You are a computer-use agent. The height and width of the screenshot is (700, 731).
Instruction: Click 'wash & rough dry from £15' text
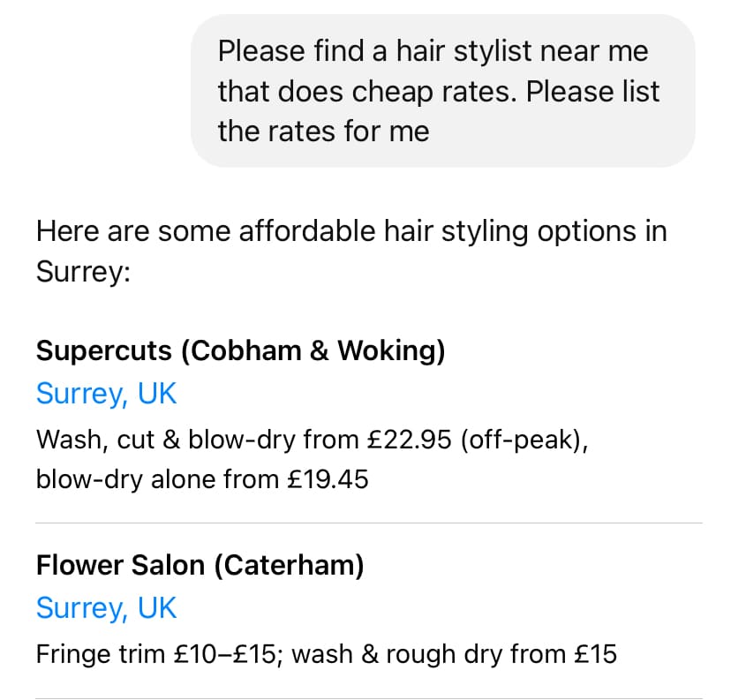(x=454, y=654)
